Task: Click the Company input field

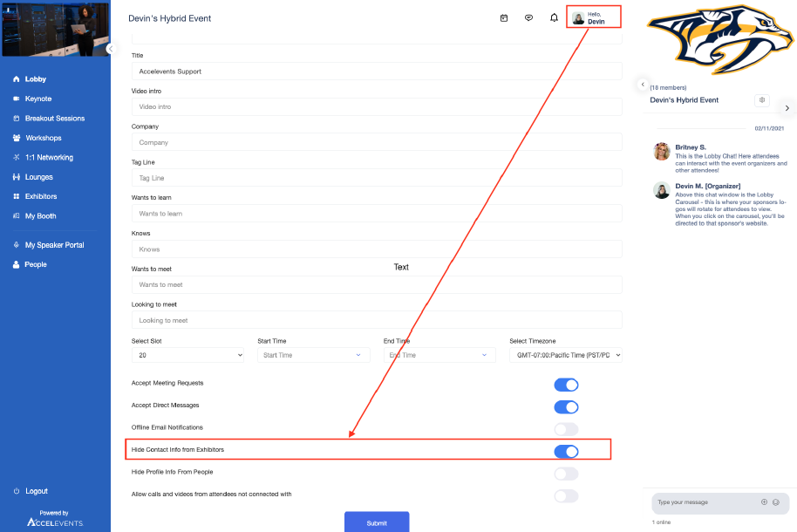Action: click(x=377, y=142)
